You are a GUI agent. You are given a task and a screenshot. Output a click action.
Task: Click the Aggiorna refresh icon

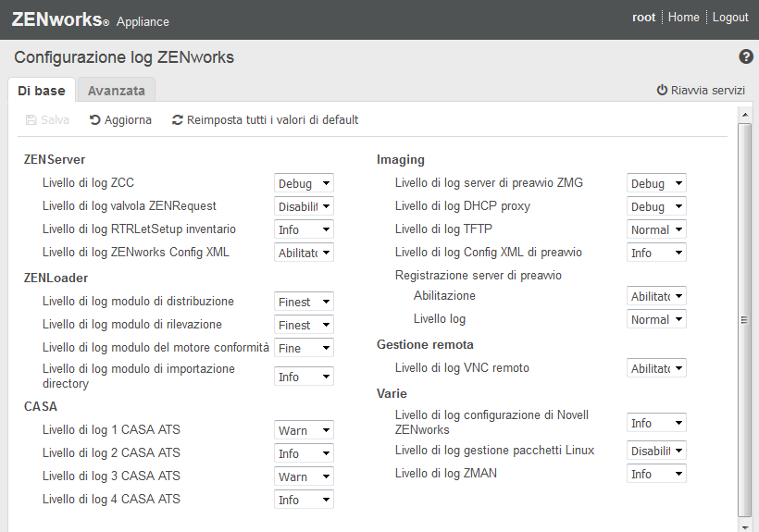[x=95, y=119]
